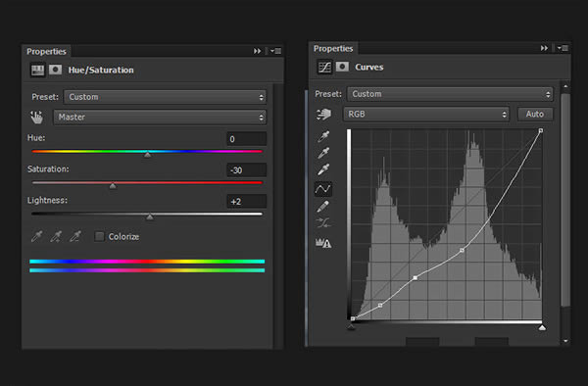Click the Curves panel scroll down arrow
The image size is (588, 386).
tap(565, 341)
